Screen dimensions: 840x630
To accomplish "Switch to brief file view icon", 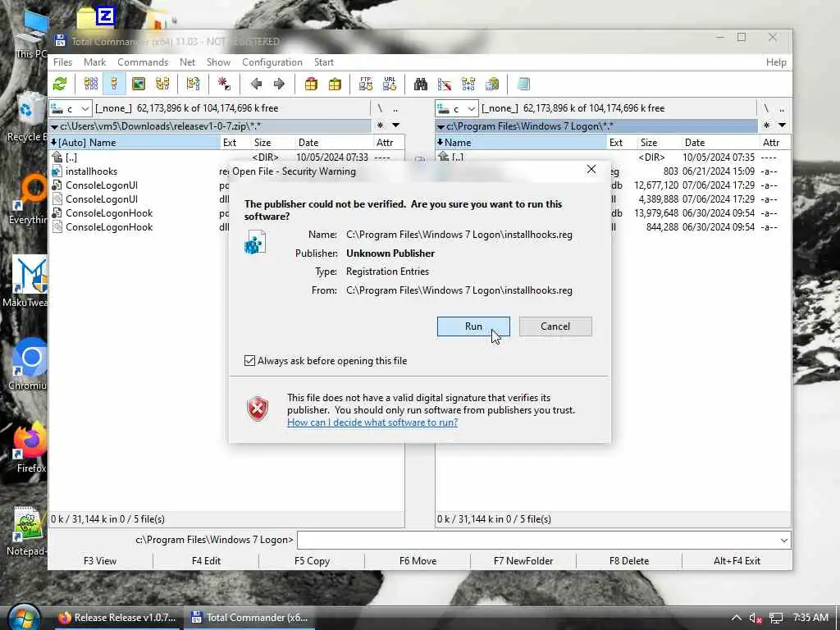I will click(x=91, y=84).
